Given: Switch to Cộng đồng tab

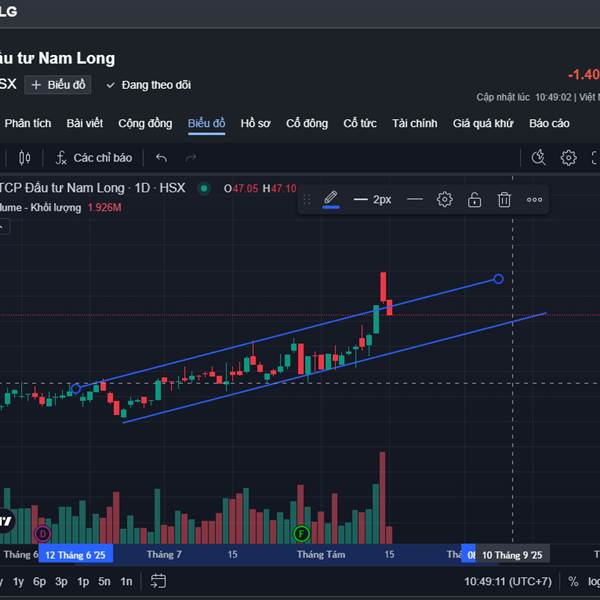Looking at the screenshot, I should 145,123.
